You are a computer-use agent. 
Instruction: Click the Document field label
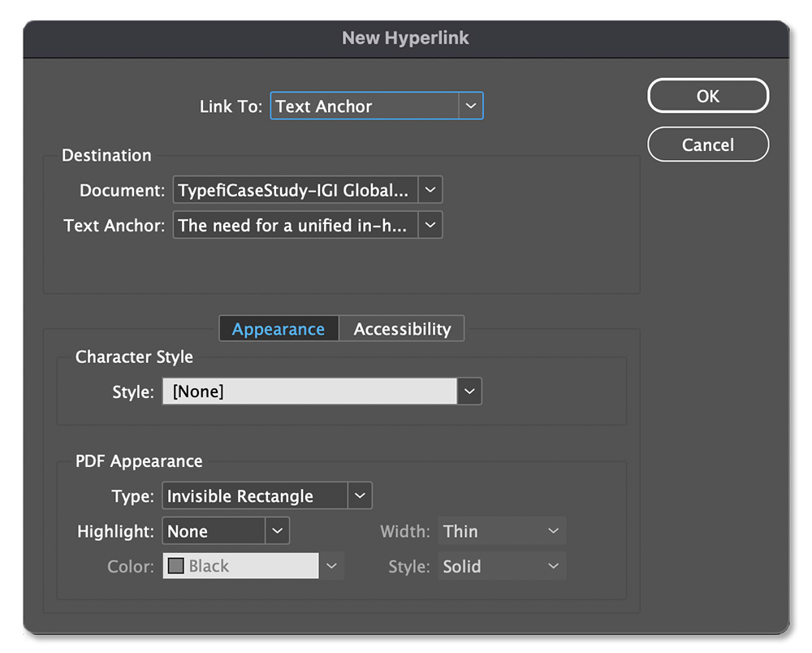[123, 190]
